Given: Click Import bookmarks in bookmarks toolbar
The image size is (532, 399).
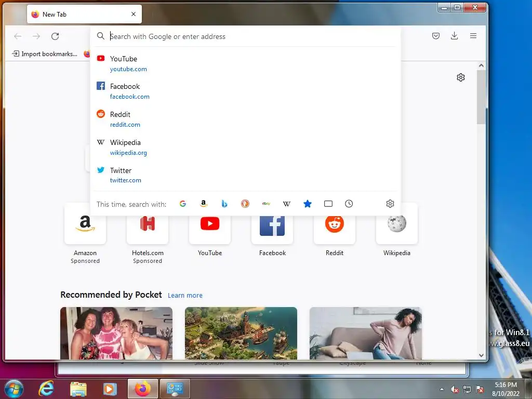Looking at the screenshot, I should [45, 54].
